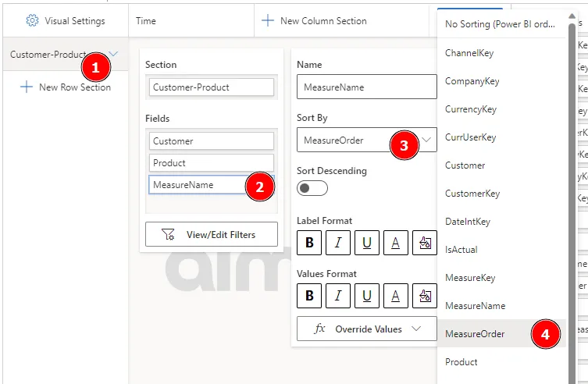Click Bold icon under Label Format

click(x=309, y=243)
